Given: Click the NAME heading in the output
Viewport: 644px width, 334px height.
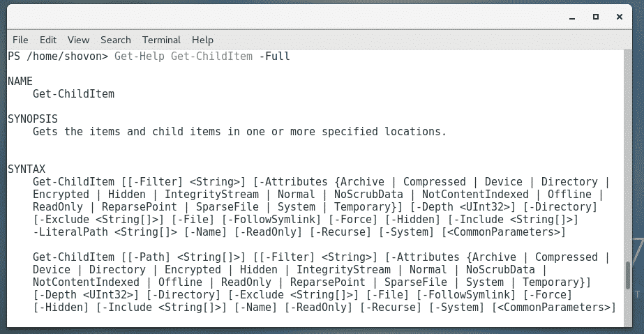Looking at the screenshot, I should tap(20, 81).
